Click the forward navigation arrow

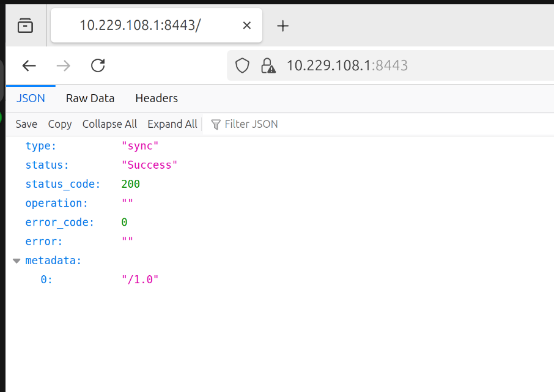[64, 65]
